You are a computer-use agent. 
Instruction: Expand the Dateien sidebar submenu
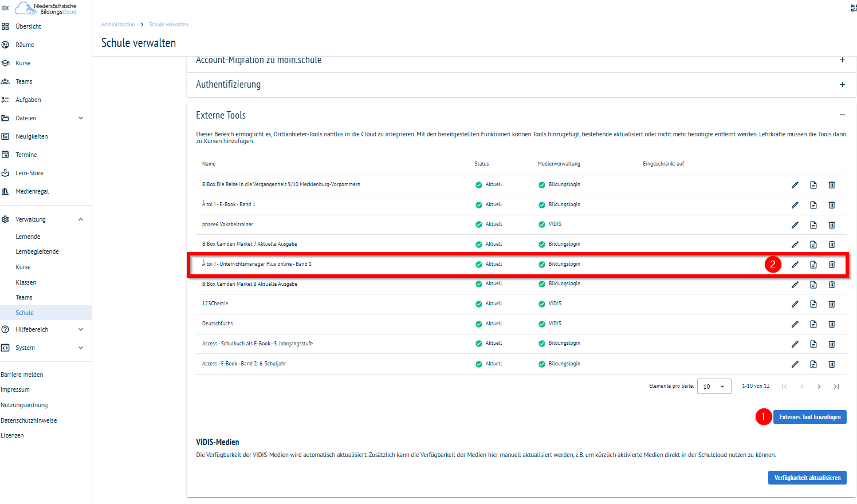point(81,118)
